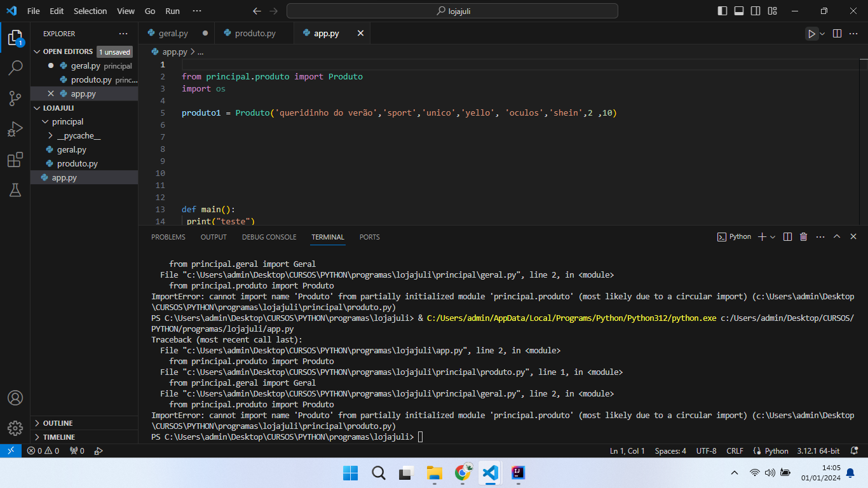Open the Go menu

[150, 11]
